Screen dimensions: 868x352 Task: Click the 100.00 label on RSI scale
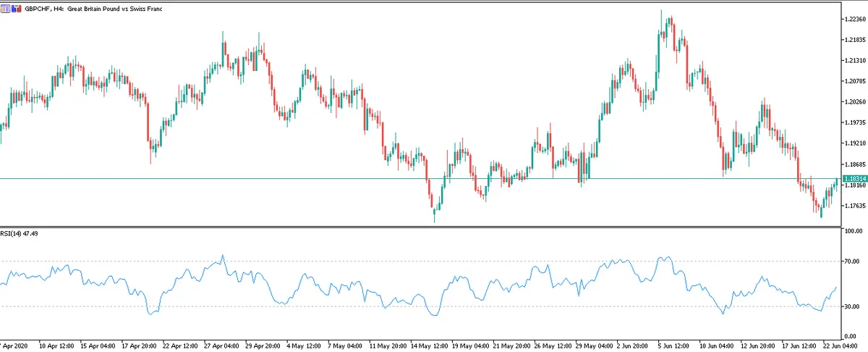[x=854, y=231]
